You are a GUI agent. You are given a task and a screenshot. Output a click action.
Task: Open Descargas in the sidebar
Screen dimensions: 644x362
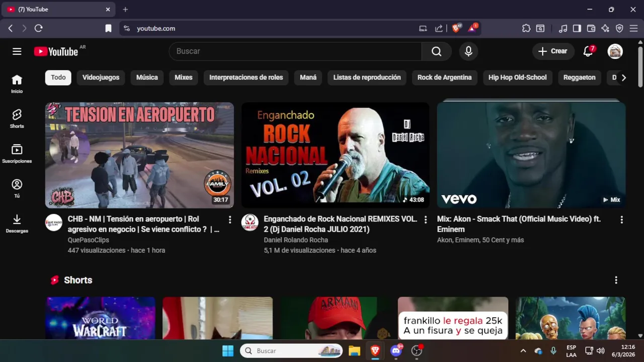pos(17,224)
